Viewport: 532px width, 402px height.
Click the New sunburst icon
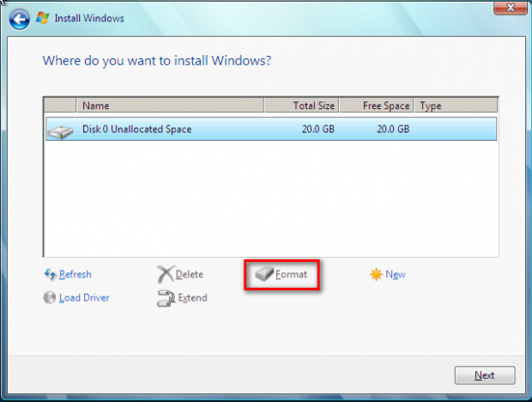[x=376, y=274]
